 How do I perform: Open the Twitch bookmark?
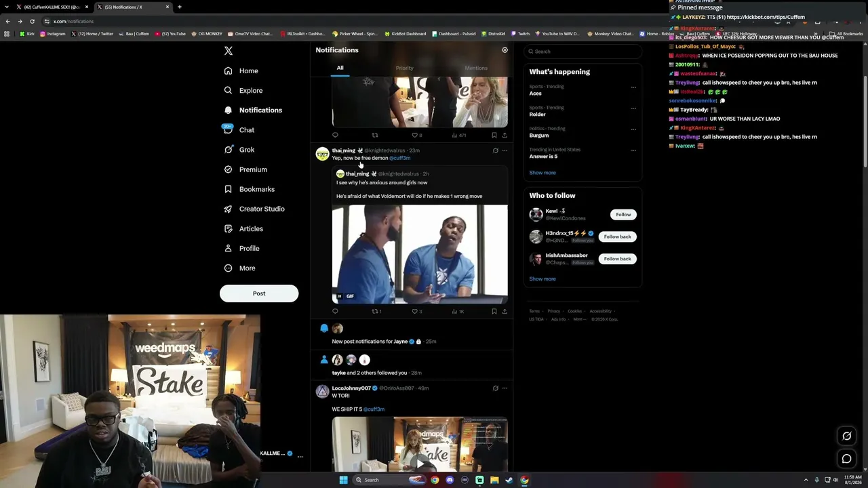click(520, 34)
